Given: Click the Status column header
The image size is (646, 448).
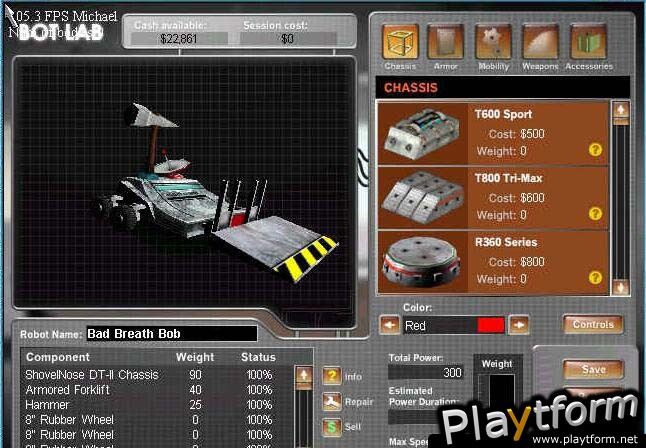Looking at the screenshot, I should click(258, 357).
